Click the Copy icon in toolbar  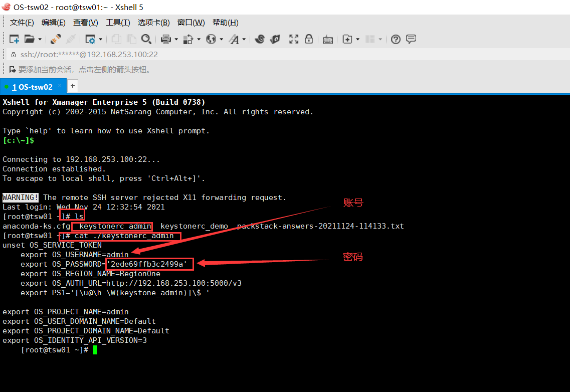click(x=116, y=39)
